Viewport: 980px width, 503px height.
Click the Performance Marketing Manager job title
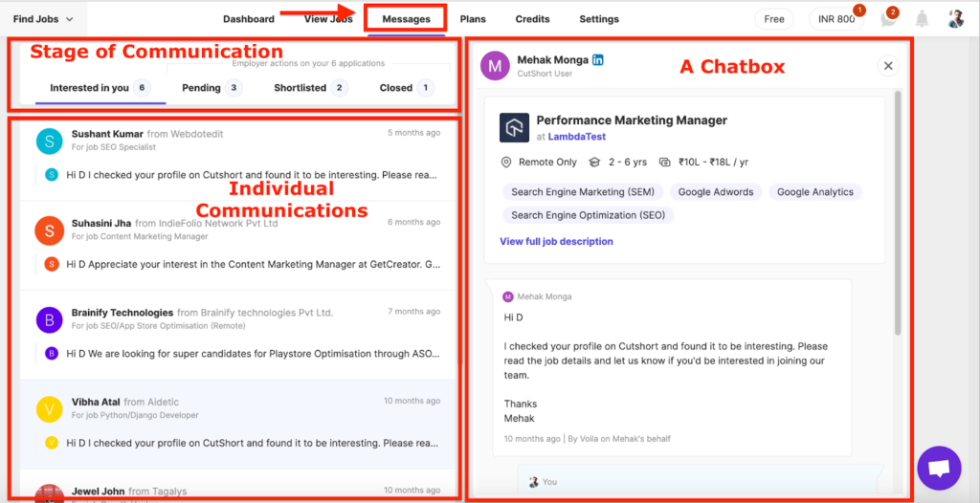pyautogui.click(x=632, y=120)
